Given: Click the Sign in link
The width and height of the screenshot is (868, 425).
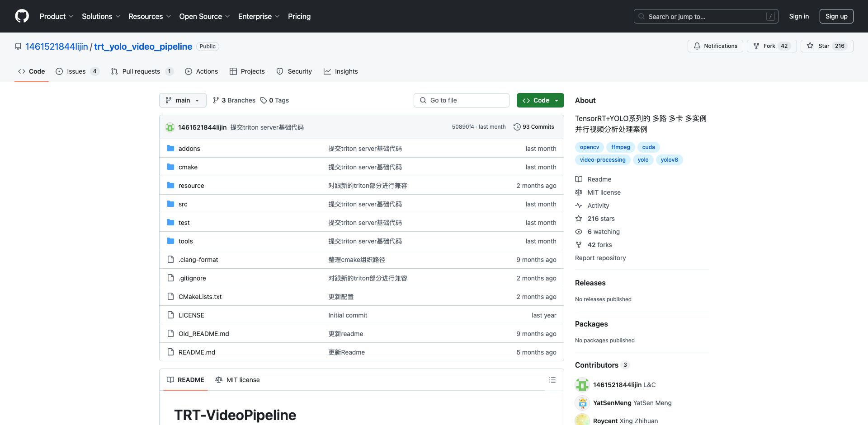Looking at the screenshot, I should (x=799, y=16).
